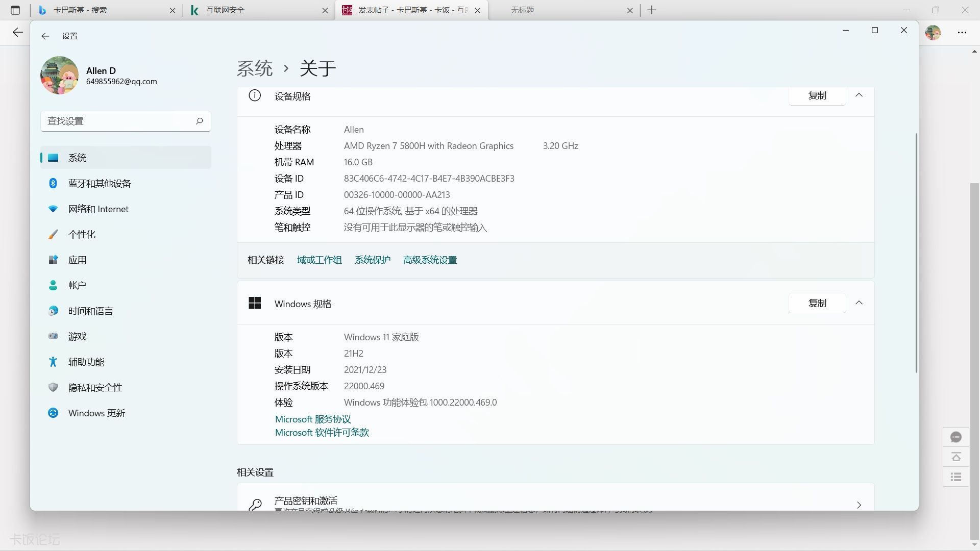Image resolution: width=980 pixels, height=551 pixels.
Task: Select the install date 2021/12/23
Action: (365, 370)
